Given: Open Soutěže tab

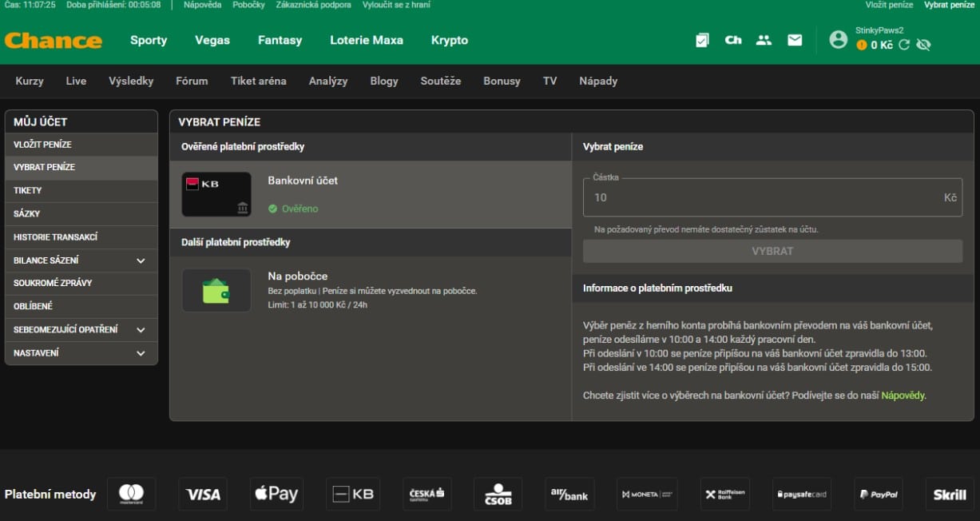Looking at the screenshot, I should pyautogui.click(x=441, y=81).
